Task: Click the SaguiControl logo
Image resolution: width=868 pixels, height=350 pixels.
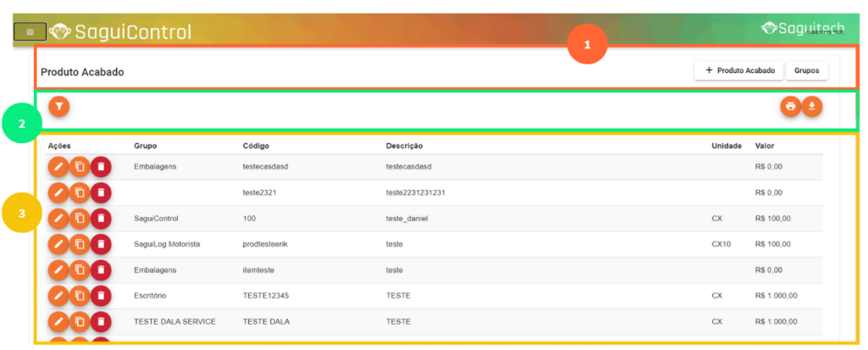Action: point(120,32)
